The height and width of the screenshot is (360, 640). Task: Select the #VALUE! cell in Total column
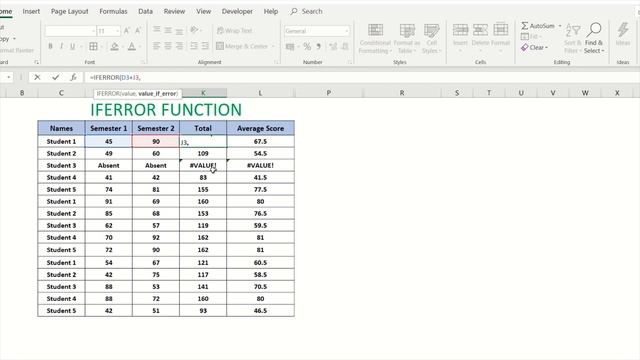click(203, 165)
